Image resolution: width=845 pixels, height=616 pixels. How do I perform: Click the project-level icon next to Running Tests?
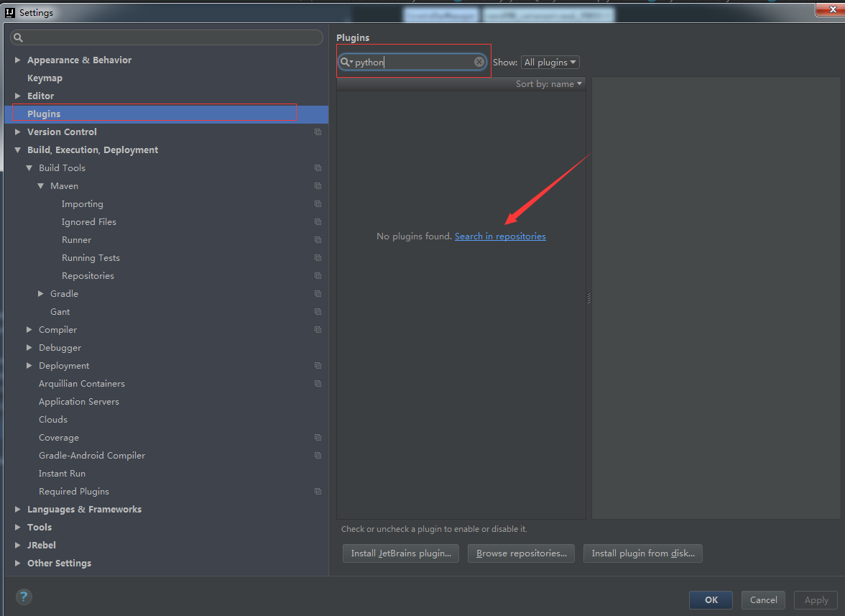click(318, 258)
